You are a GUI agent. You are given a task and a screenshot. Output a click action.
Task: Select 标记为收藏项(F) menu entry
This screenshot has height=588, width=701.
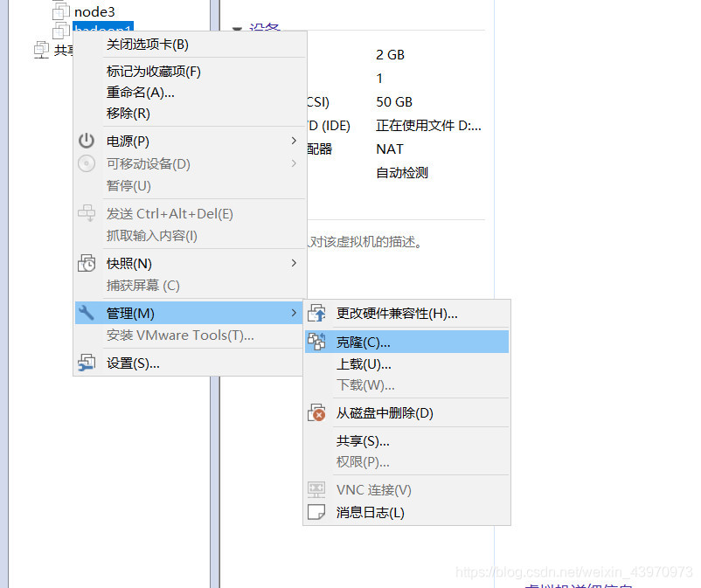191,72
